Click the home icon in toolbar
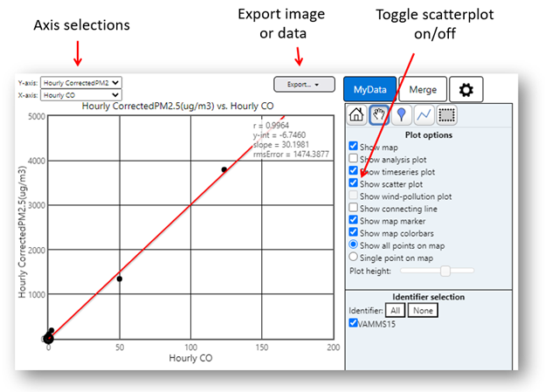Image resolution: width=545 pixels, height=392 pixels. point(356,114)
